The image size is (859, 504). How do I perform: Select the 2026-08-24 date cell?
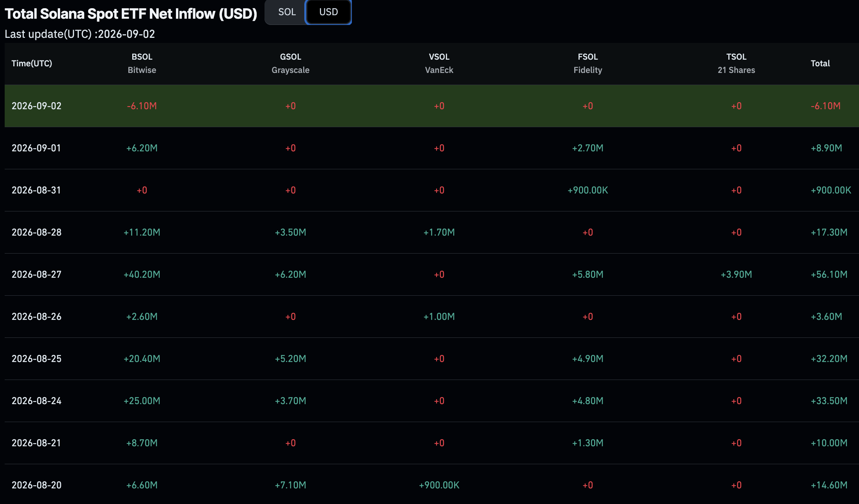tap(37, 401)
